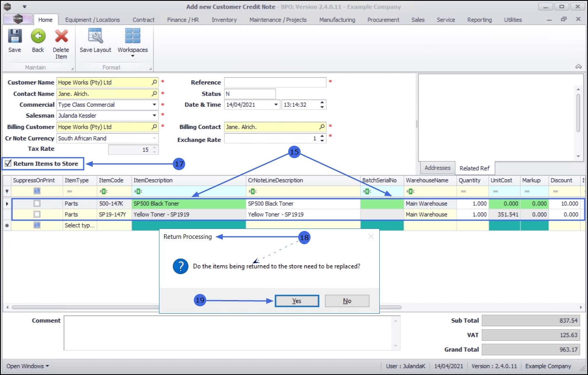Click Yes in Return Processing dialog
The width and height of the screenshot is (588, 375).
click(x=297, y=301)
